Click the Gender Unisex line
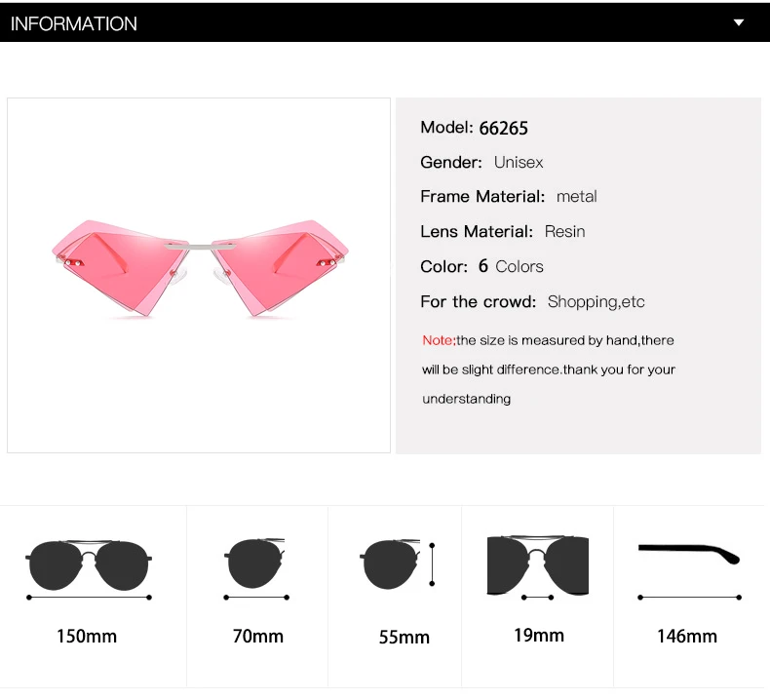The width and height of the screenshot is (770, 700). point(481,162)
